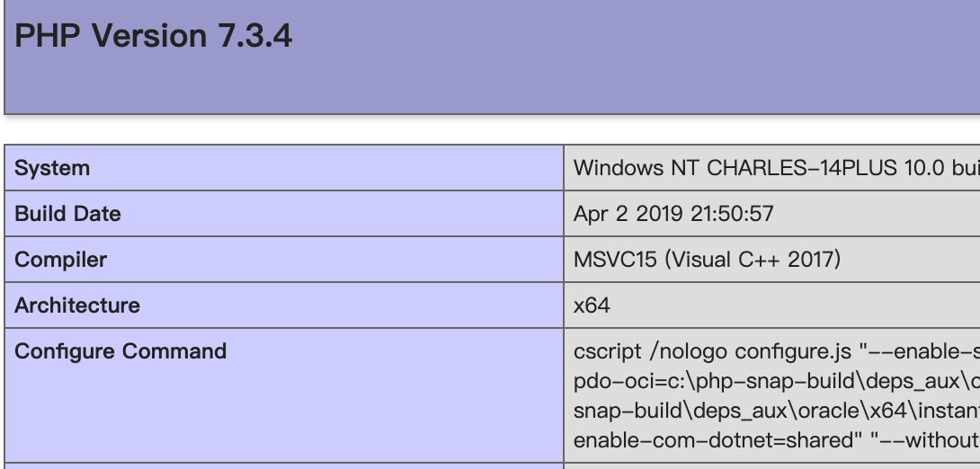The image size is (980, 469).
Task: Click the "--without" option text
Action: [x=935, y=442]
